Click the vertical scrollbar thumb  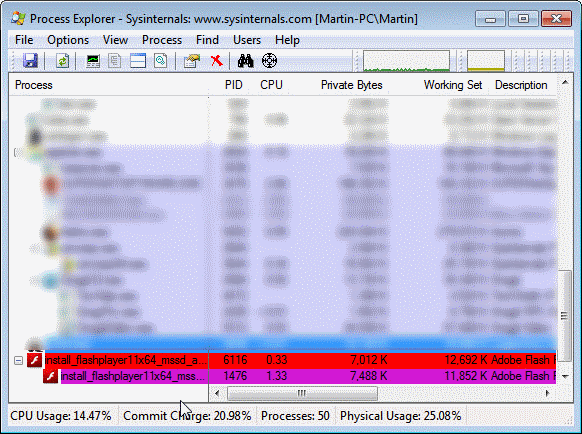click(x=565, y=316)
